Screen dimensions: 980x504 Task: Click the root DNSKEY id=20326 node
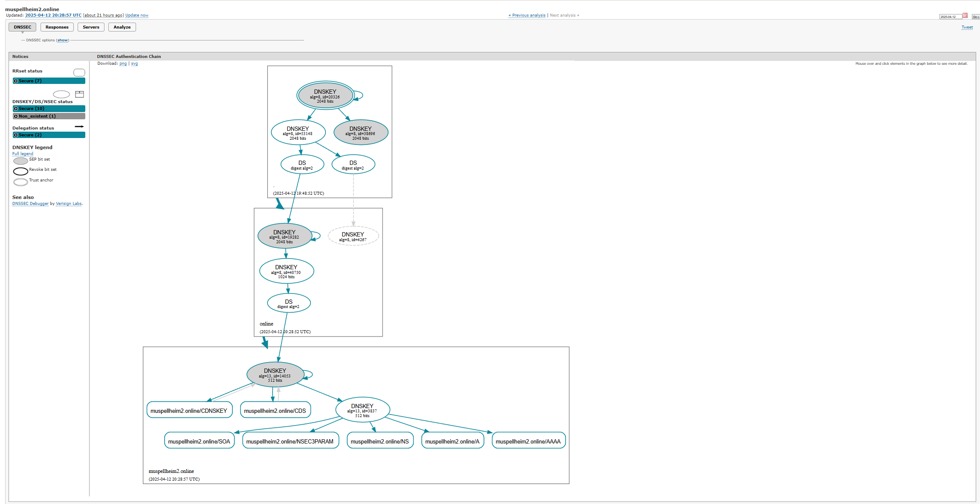point(325,95)
